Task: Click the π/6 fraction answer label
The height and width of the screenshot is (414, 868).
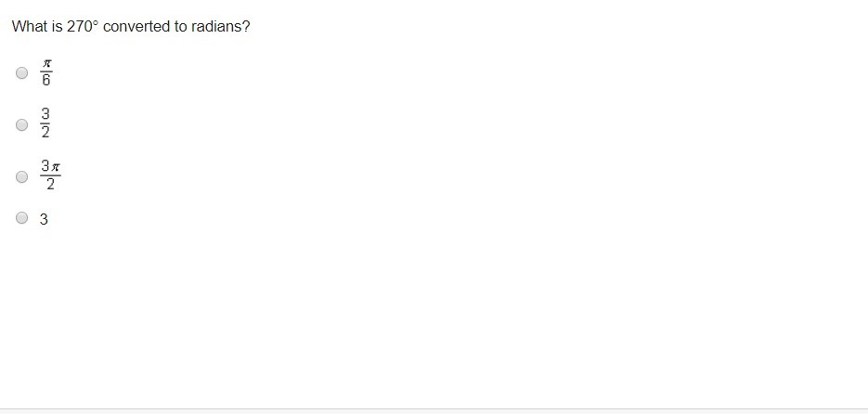Action: click(46, 72)
